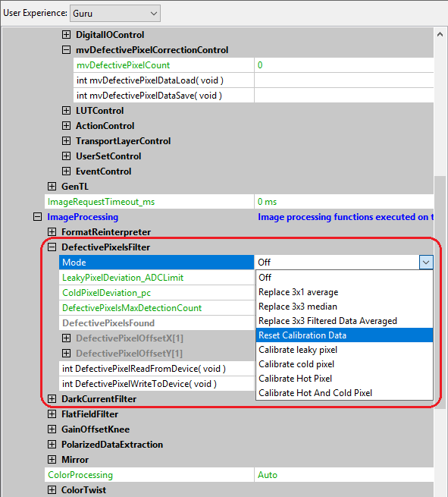Expand the DefectivePixelOffsetX[1] entry

click(66, 338)
